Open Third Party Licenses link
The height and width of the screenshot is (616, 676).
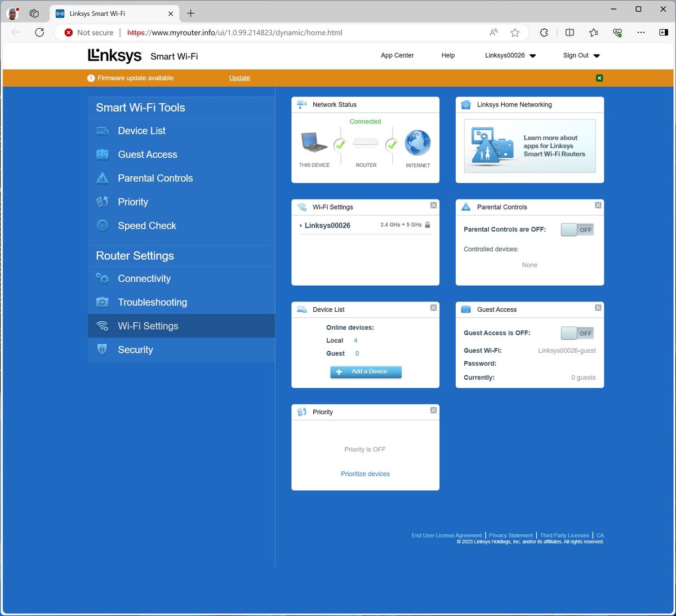tap(564, 535)
